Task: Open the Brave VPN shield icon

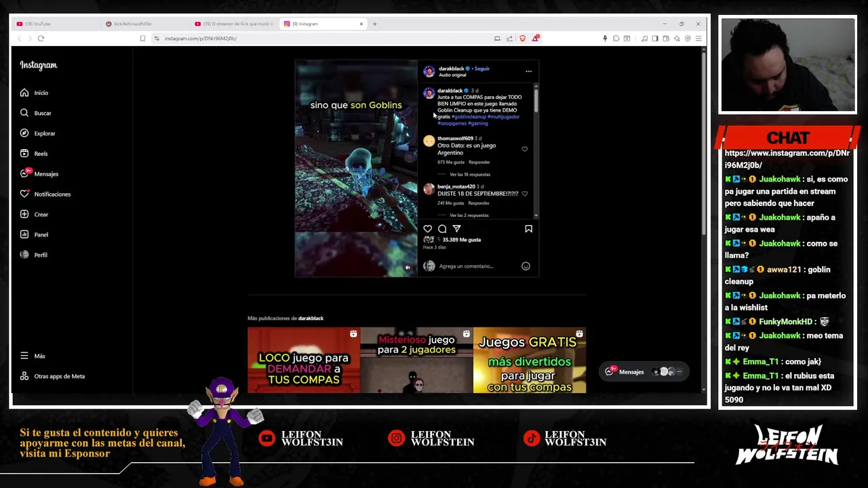Action: point(688,39)
